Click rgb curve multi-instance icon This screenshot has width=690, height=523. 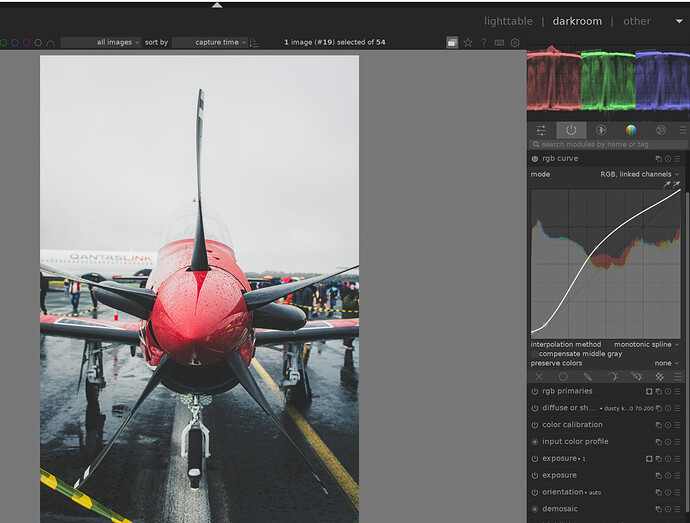[659, 159]
